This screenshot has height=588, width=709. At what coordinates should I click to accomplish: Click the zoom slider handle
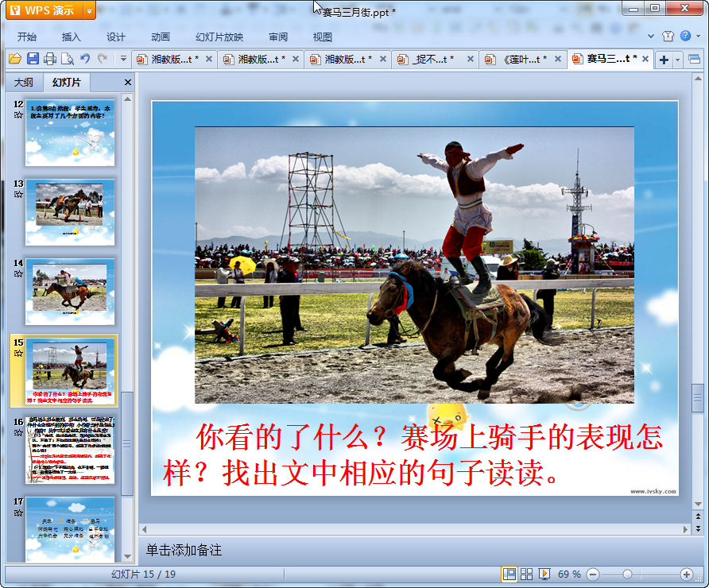coord(627,574)
